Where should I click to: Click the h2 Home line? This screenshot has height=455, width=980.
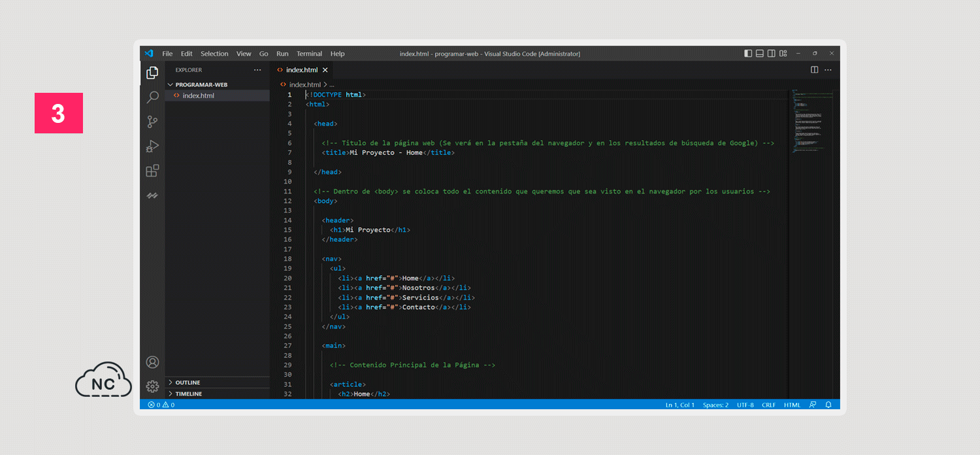pos(363,394)
